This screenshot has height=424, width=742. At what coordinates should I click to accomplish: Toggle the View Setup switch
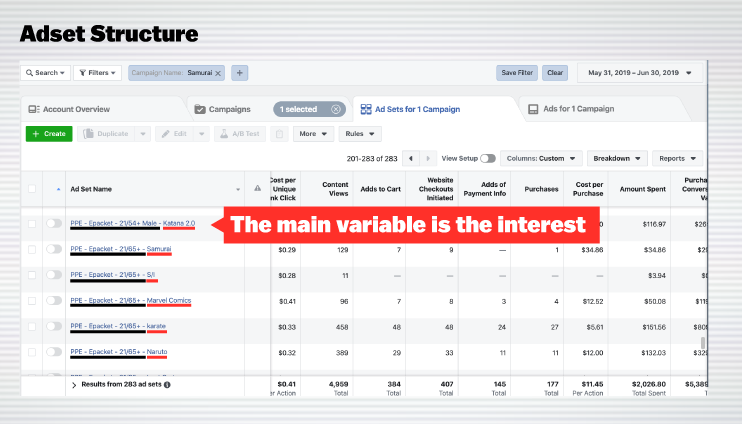487,158
